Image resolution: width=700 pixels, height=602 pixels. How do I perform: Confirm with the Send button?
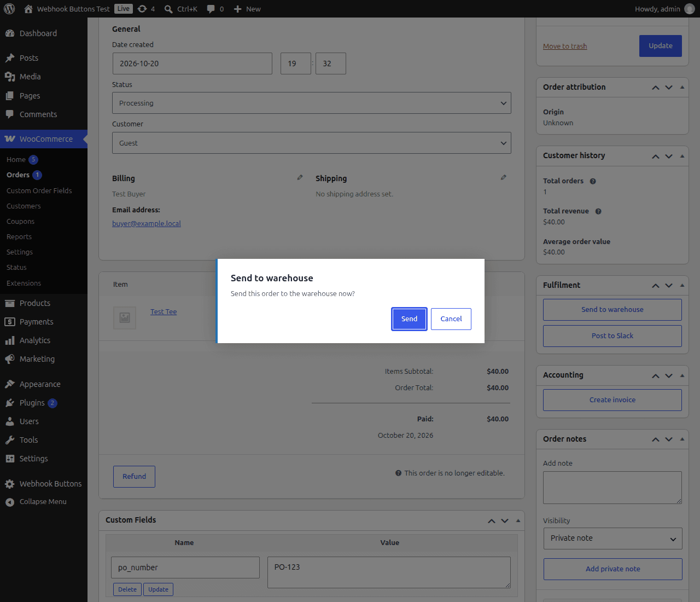tap(409, 319)
